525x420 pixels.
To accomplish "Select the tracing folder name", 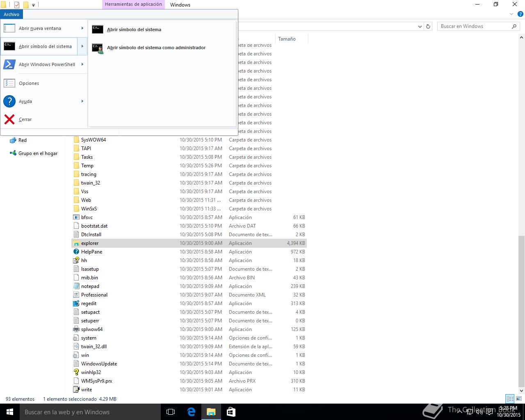I will pyautogui.click(x=89, y=174).
